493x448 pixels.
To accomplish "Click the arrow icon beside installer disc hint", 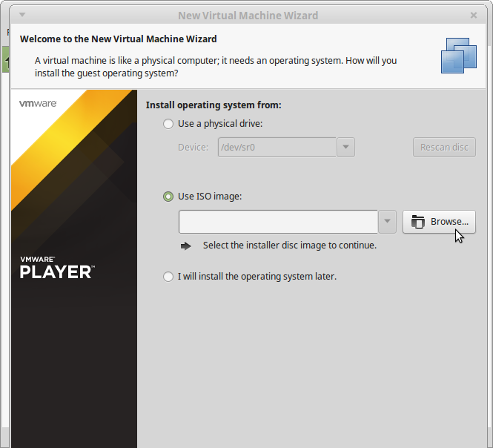I will coord(186,246).
